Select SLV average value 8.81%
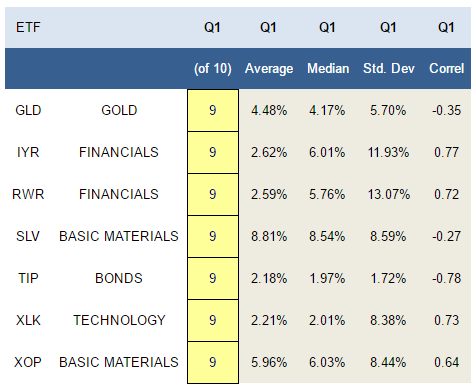 (x=269, y=236)
